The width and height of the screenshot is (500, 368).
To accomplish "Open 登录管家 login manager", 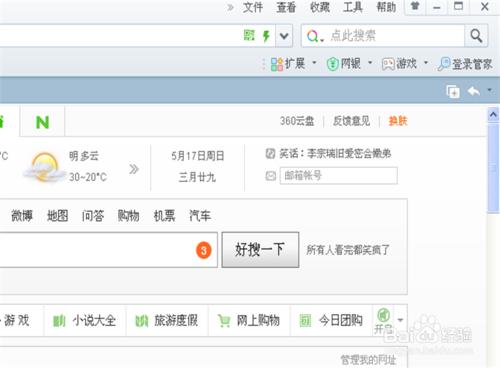I will 465,64.
